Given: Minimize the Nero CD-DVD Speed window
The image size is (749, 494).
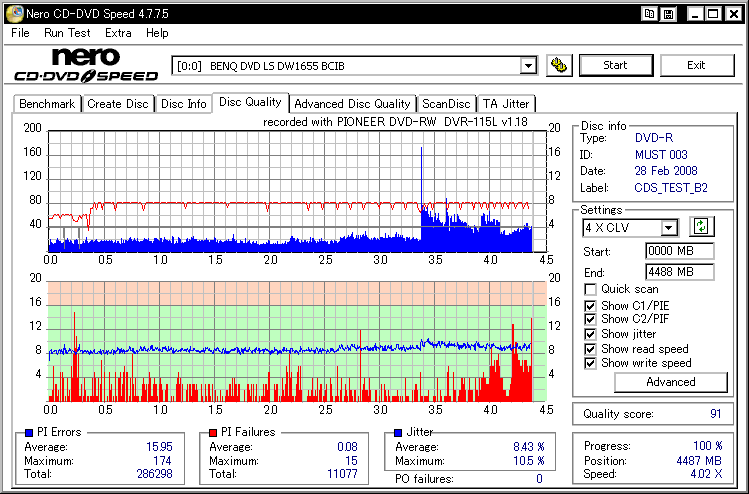Looking at the screenshot, I should (695, 14).
